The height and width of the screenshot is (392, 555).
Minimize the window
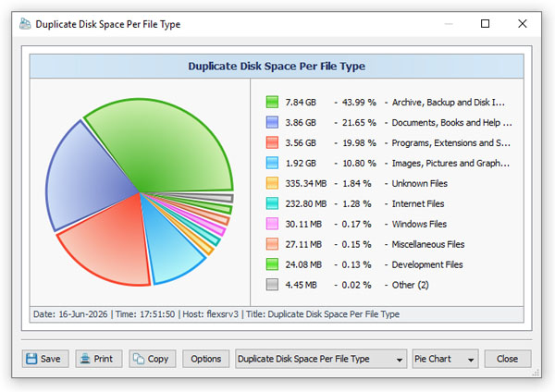(x=449, y=24)
